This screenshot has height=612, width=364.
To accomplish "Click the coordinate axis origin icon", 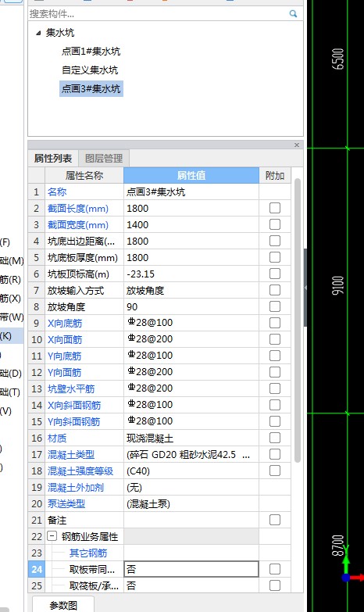I will (346, 577).
